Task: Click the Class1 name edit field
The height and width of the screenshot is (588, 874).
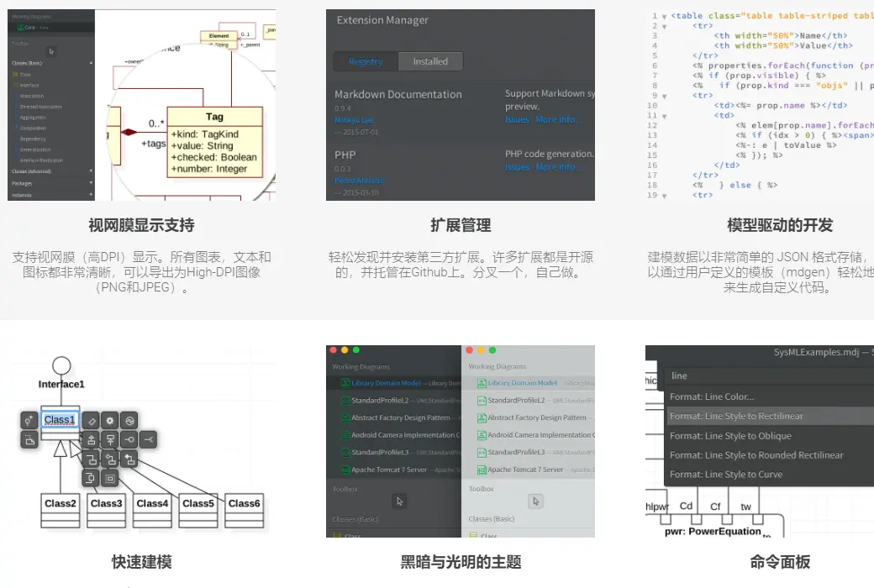Action: [61, 419]
